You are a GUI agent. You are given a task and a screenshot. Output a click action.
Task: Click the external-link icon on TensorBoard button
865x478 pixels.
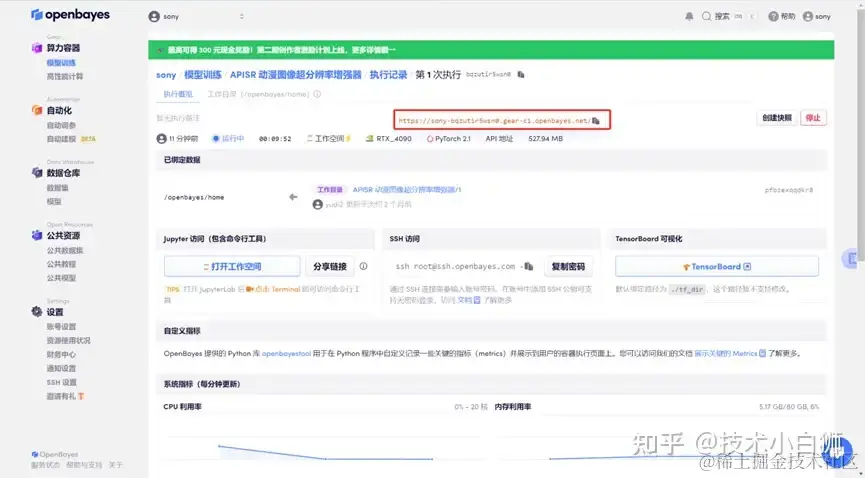[747, 267]
